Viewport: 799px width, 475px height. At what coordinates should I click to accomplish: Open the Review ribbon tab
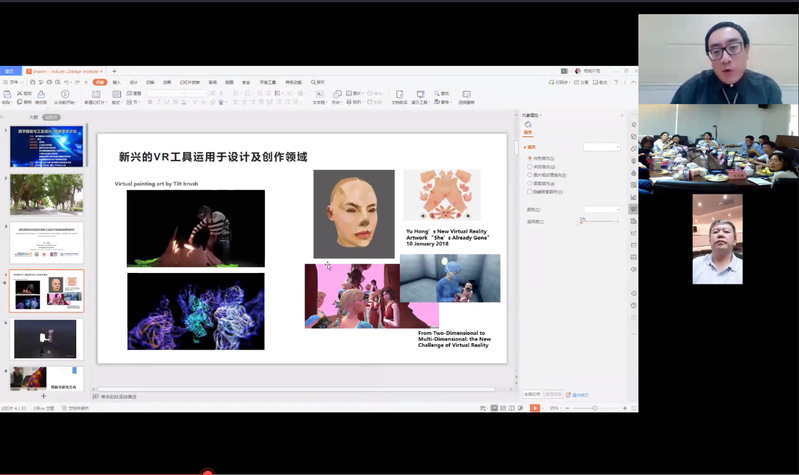point(212,82)
